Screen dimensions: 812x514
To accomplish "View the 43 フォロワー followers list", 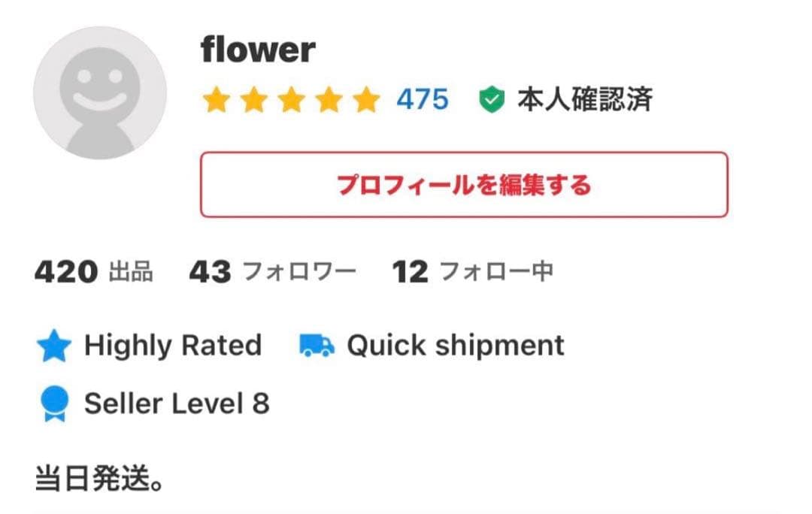I will 272,272.
